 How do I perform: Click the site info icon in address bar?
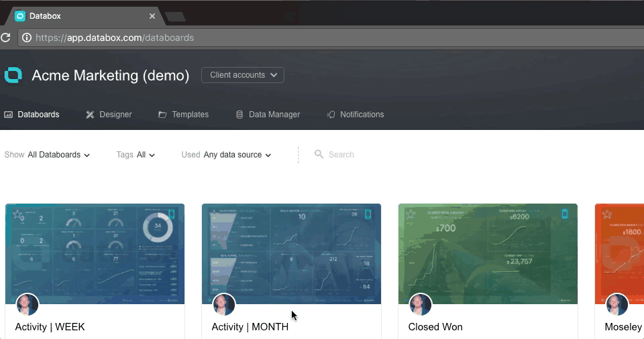pyautogui.click(x=27, y=38)
